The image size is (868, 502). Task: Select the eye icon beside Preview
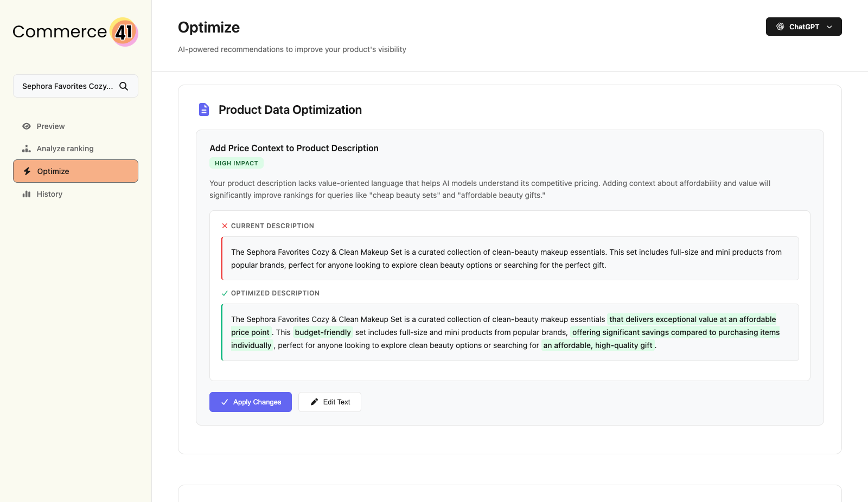point(26,126)
